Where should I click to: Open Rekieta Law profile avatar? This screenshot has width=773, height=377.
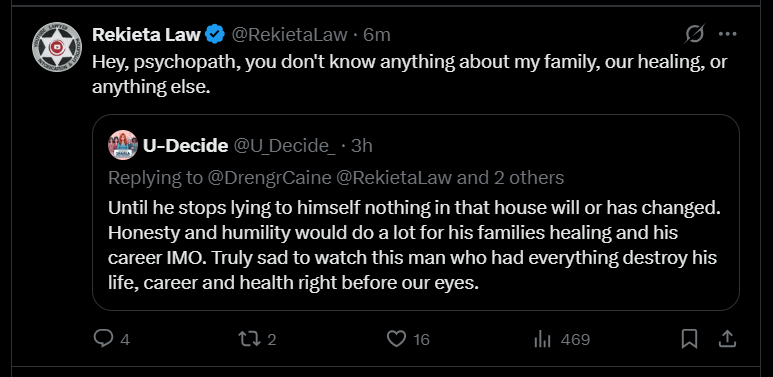pos(57,47)
